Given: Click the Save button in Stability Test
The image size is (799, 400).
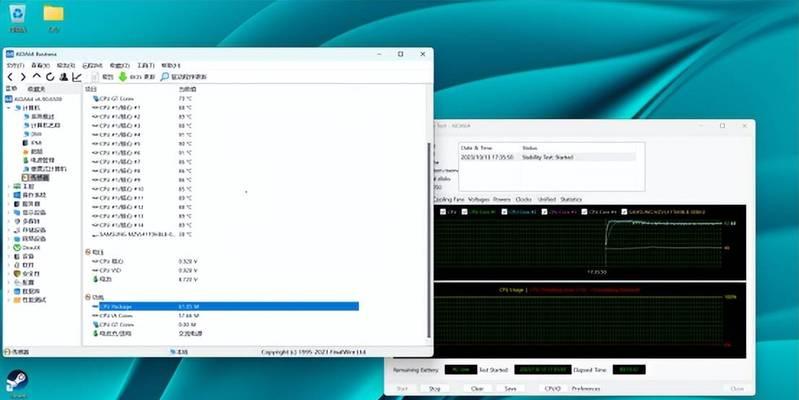Looking at the screenshot, I should tap(510, 388).
